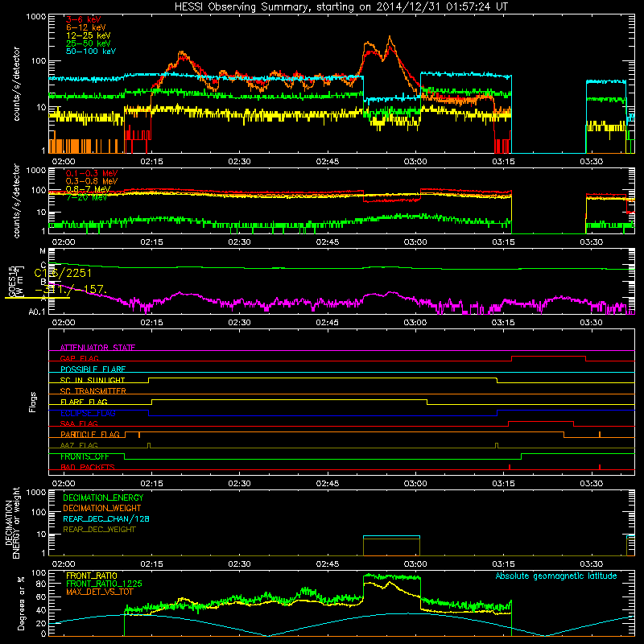Viewport: 644px width, 644px height.
Task: Select the FLARE_FLAG label
Action: [x=84, y=402]
